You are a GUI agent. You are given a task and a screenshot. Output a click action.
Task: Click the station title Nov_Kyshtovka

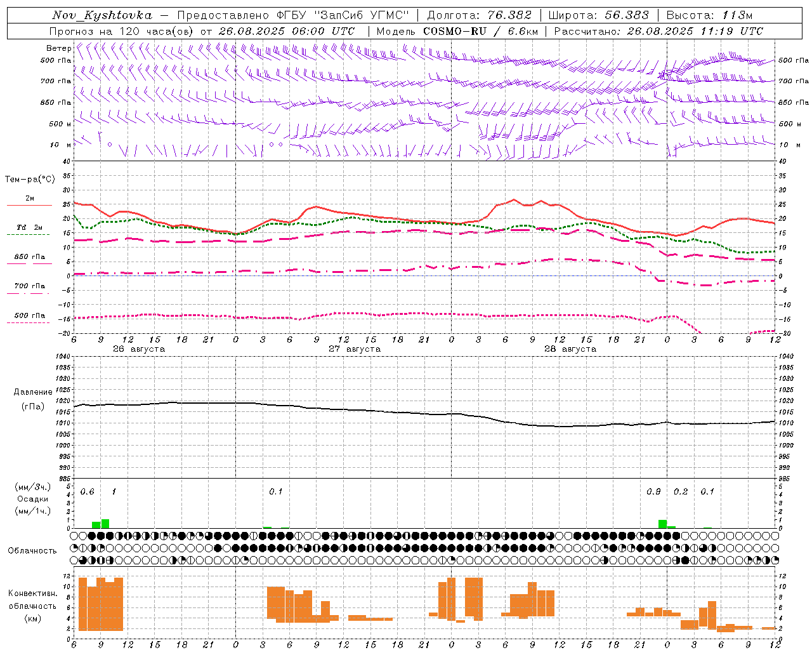click(x=101, y=15)
